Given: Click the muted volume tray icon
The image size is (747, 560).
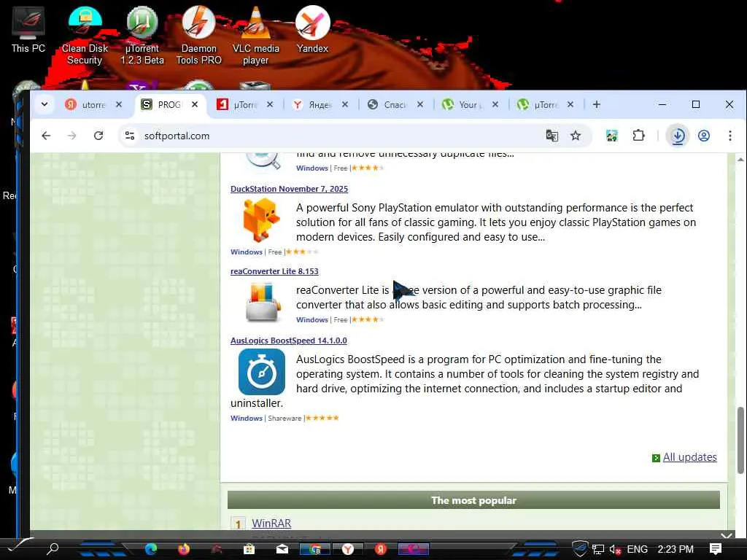Looking at the screenshot, I should 614,550.
